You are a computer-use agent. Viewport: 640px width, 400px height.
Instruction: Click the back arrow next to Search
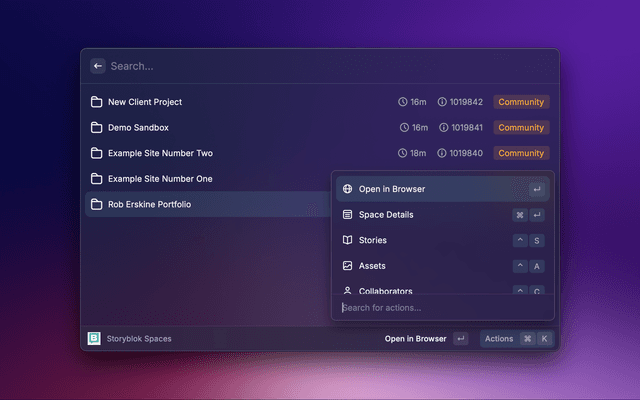click(98, 66)
